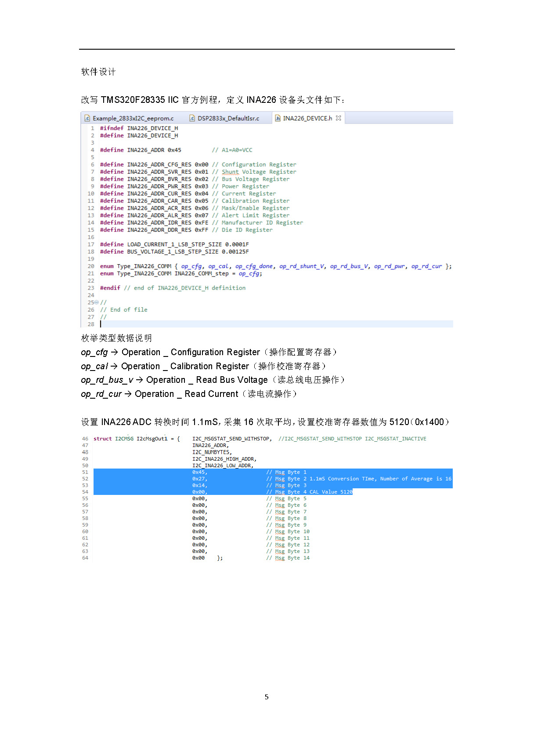Screen dimensions: 534x756
Task: Click the INA226_ADDR_DDR_RES 0xFF define
Action: pos(186,230)
